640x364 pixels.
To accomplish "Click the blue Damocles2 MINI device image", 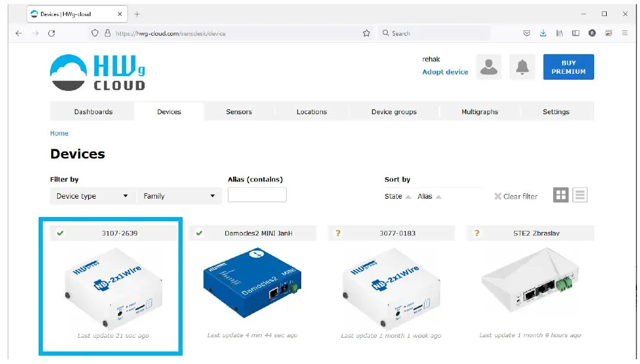I will pyautogui.click(x=252, y=283).
